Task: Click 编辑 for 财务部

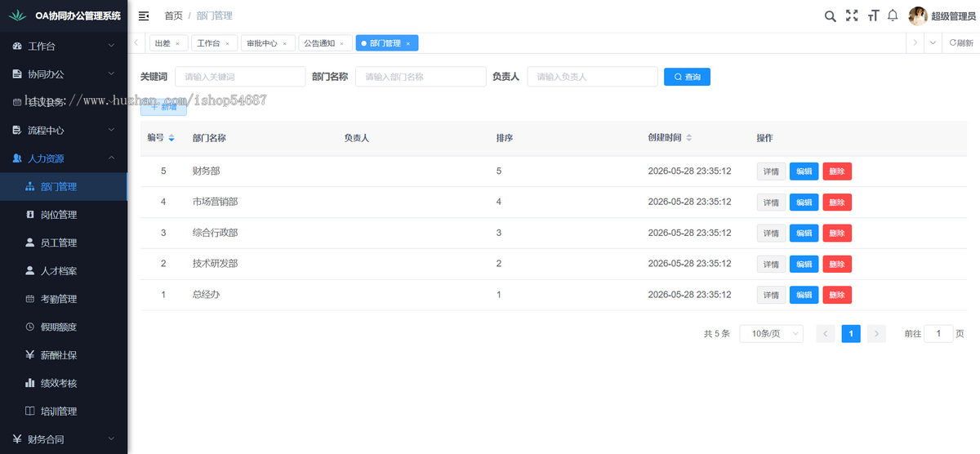Action: (804, 171)
